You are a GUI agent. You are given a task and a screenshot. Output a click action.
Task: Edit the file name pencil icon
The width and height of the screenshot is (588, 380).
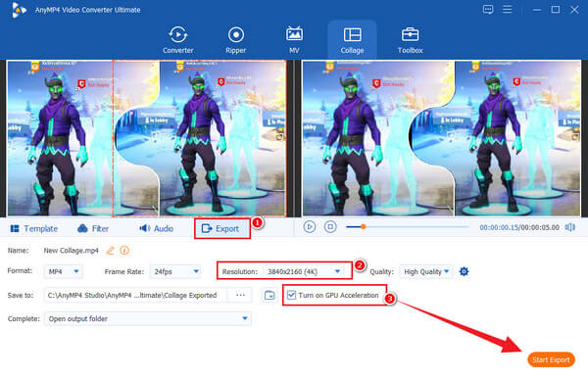(x=110, y=251)
